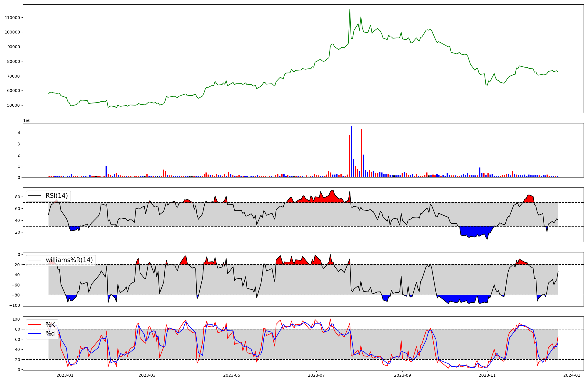Click the tallest blue volume bar

click(x=351, y=151)
